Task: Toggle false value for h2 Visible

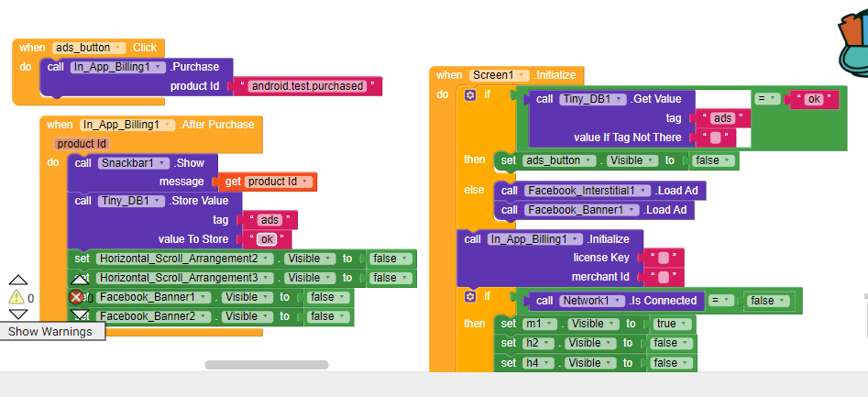Action: click(671, 343)
